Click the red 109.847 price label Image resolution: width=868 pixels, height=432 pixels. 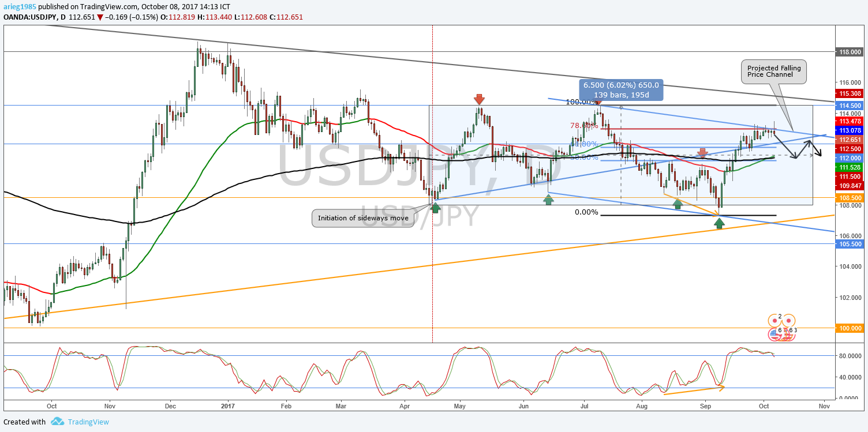[x=849, y=186]
